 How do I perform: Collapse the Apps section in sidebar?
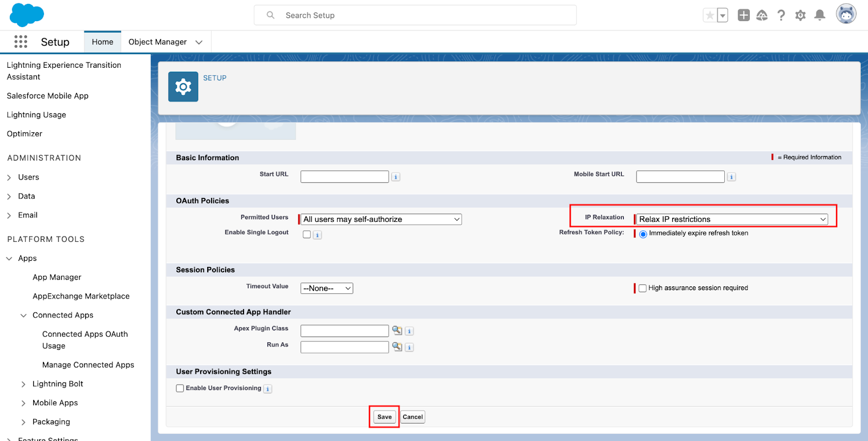9,259
